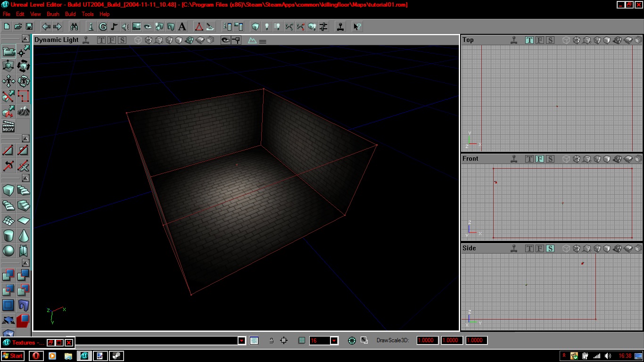The width and height of the screenshot is (644, 362).
Task: Click the Save map floppy icon
Action: point(29,26)
